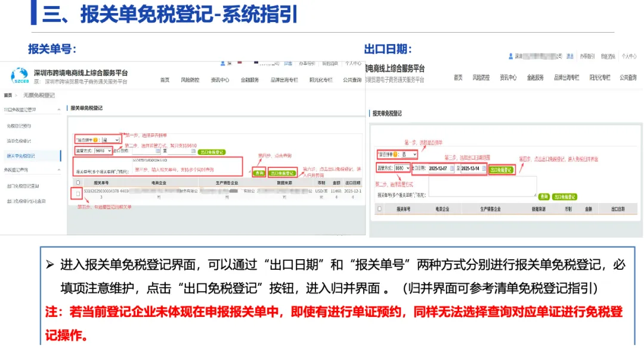The height and width of the screenshot is (352, 644).
Task: Open the 监管方式 dropdown showing 9610 on right
Action: click(402, 169)
